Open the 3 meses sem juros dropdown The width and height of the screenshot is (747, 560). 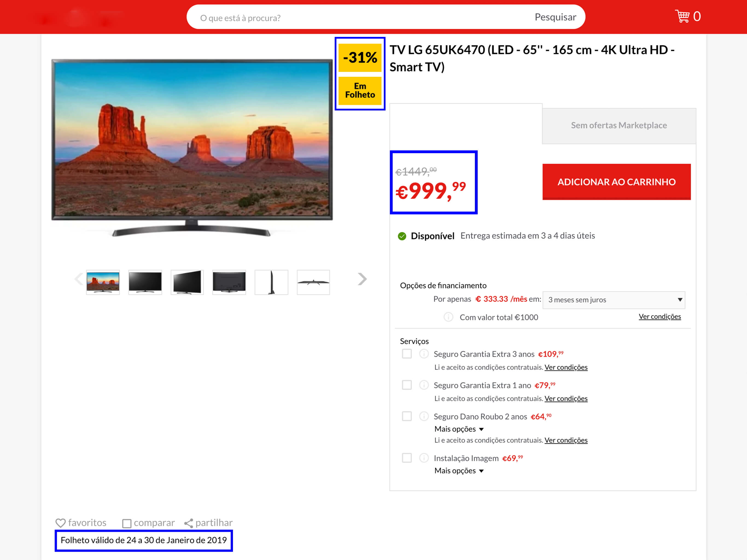[x=614, y=300]
